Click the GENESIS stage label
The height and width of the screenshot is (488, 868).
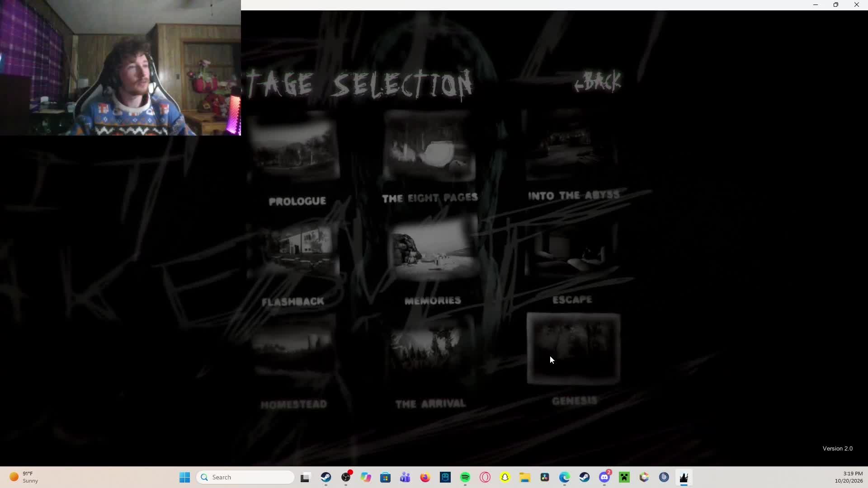(x=575, y=401)
